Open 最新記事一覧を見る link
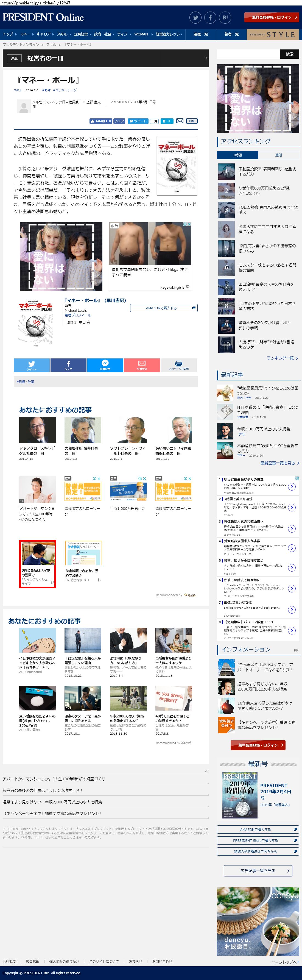This screenshot has height=980, width=302. [279, 463]
